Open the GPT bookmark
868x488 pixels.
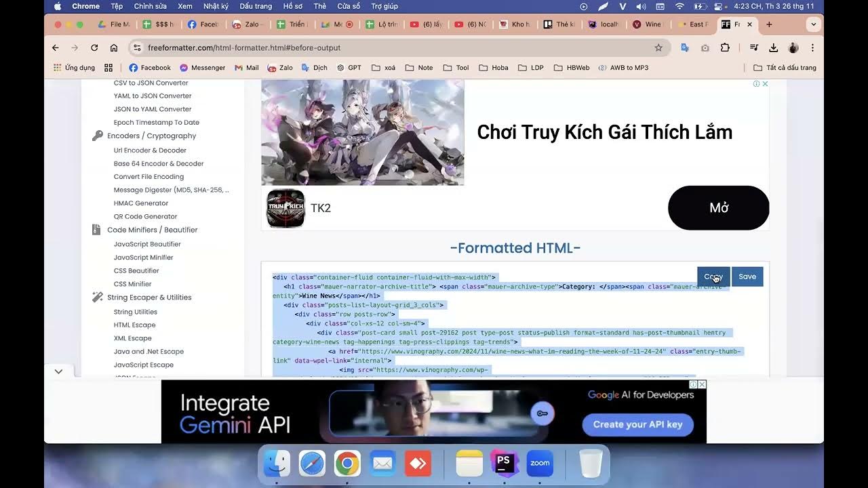coord(349,68)
